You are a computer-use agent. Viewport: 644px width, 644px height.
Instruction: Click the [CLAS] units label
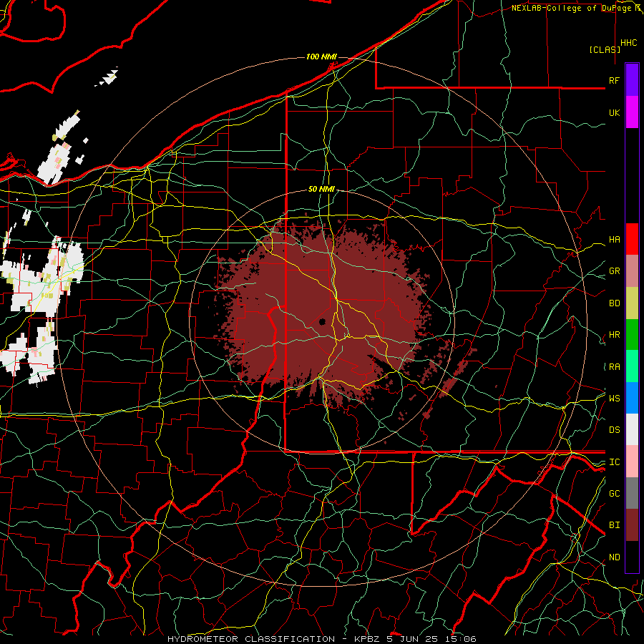pos(605,49)
